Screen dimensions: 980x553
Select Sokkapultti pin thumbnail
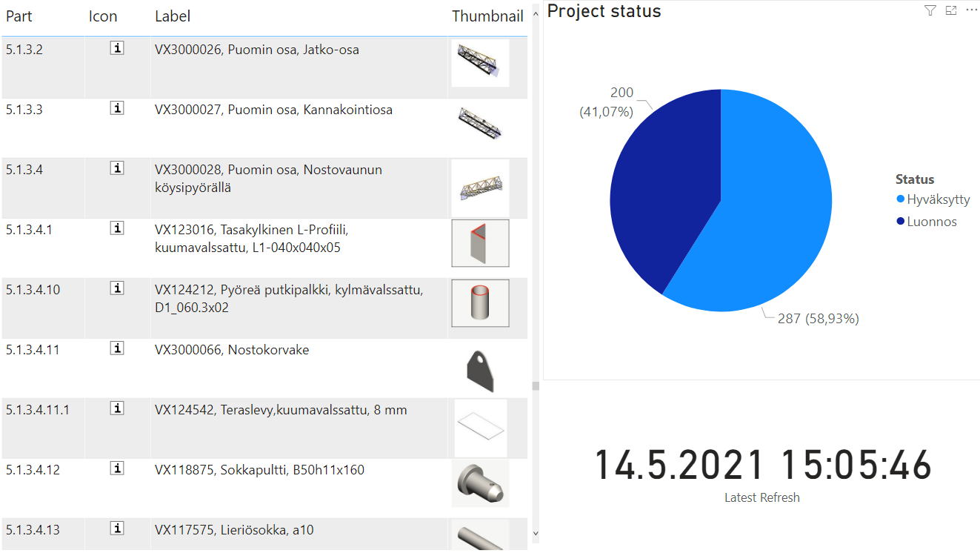point(480,483)
